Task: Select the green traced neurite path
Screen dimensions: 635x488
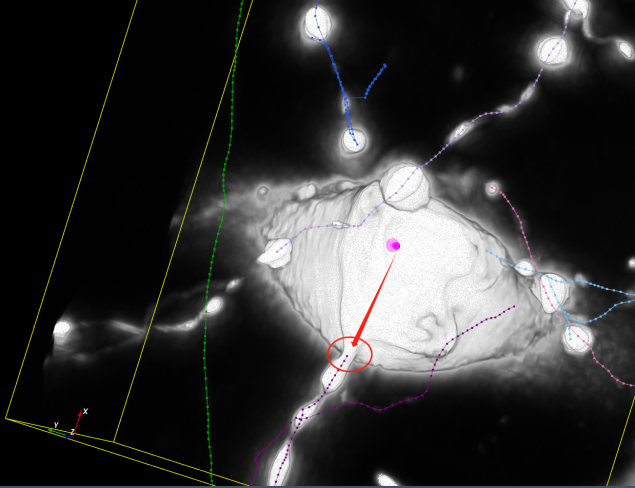Action: pyautogui.click(x=208, y=300)
